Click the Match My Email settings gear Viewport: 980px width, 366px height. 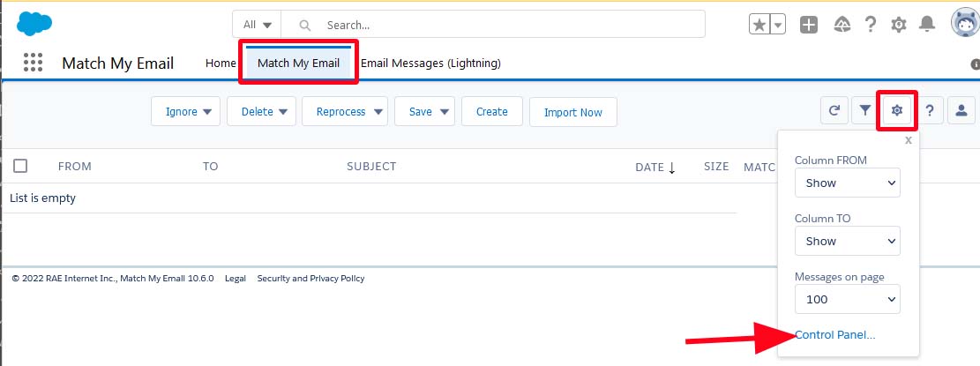tap(897, 110)
